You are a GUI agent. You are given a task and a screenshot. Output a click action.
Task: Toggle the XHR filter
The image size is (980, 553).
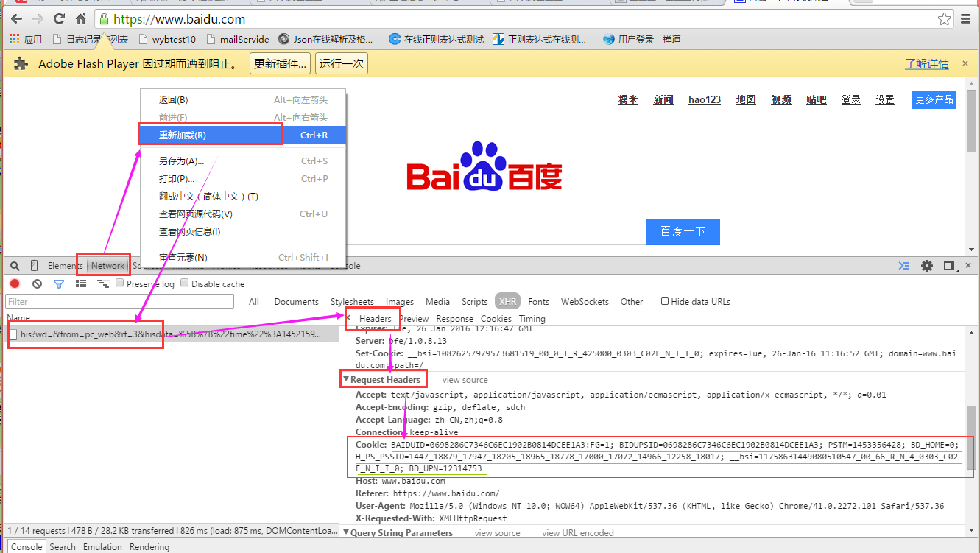click(x=507, y=301)
